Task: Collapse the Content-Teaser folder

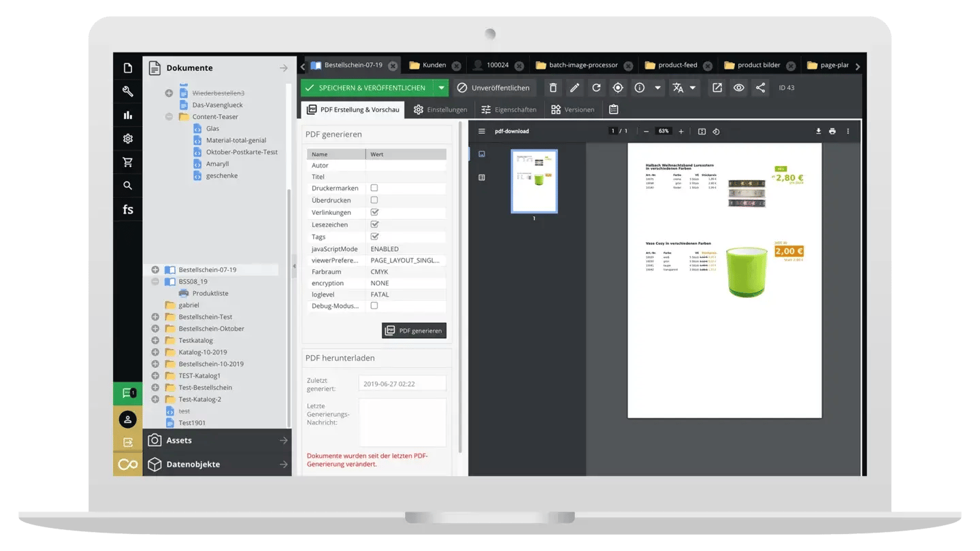Action: click(169, 116)
